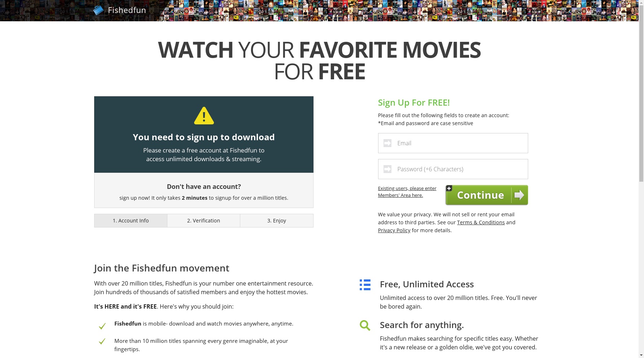Viewport: 644px width, 358px height.
Task: Click the Fishedfun site name in the header
Action: pyautogui.click(x=127, y=10)
